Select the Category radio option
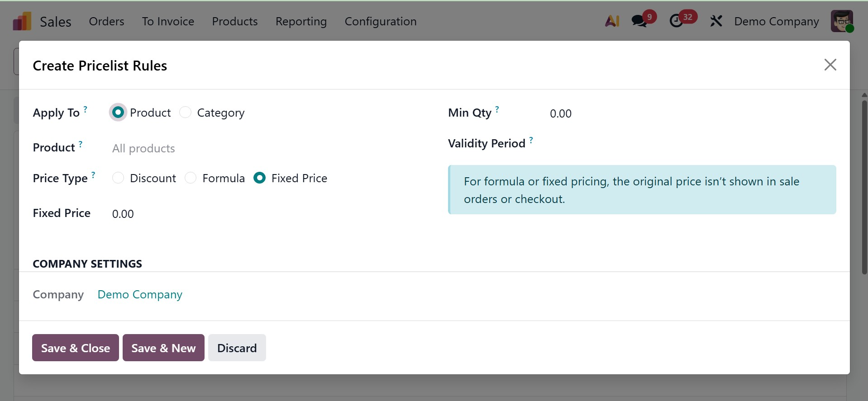 point(186,113)
